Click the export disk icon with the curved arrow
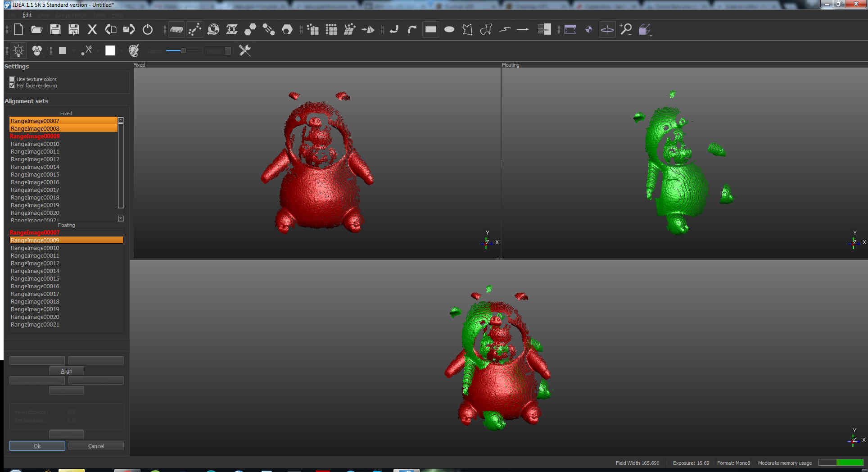Screen dimensions: 868x472 pos(129,30)
